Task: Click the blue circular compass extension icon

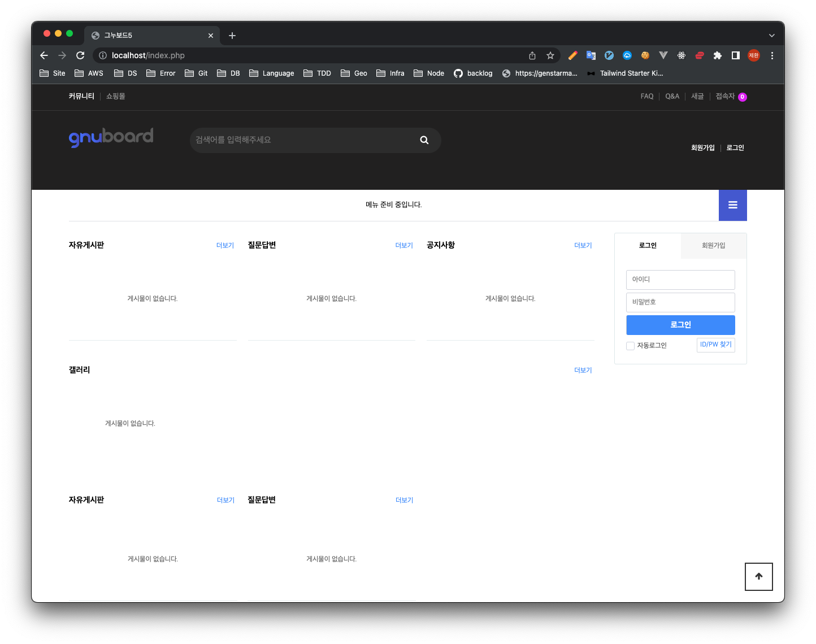Action: click(x=609, y=55)
